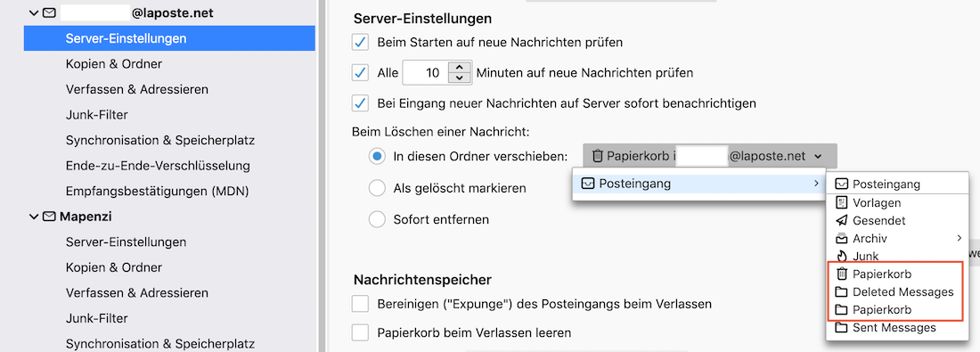
Task: Click the Vorlagen template icon
Action: [842, 202]
